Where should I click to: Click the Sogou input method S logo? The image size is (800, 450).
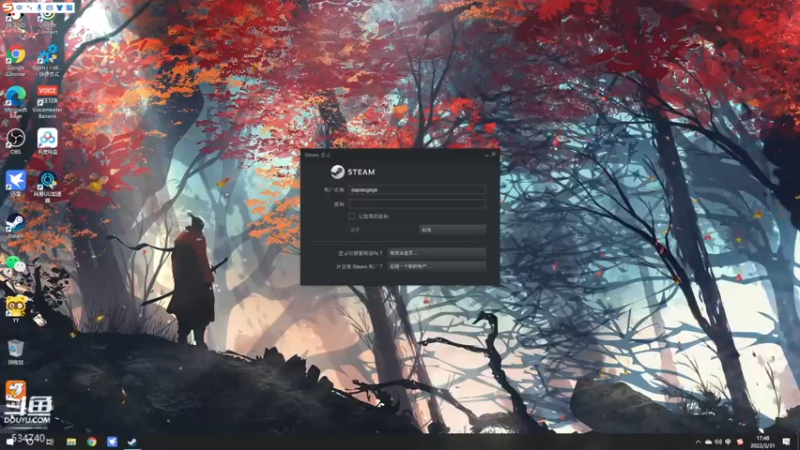tap(7, 7)
